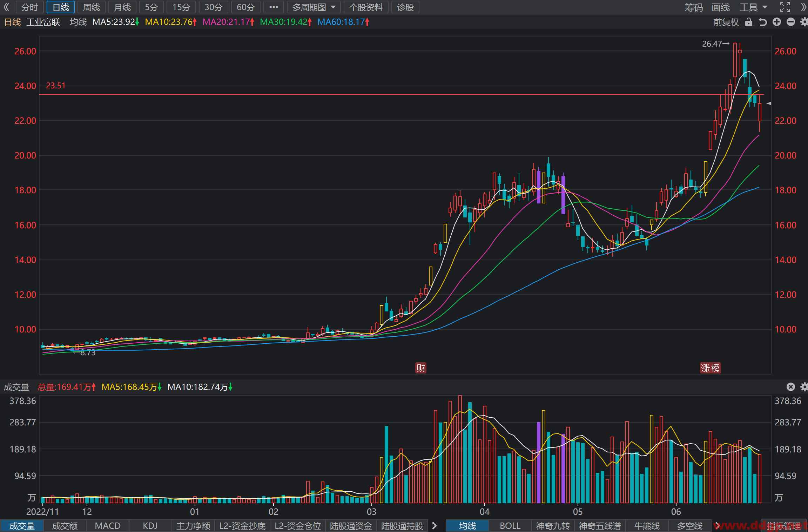Switch chart period to 周线
Viewport: 808px width, 532px height.
[92, 7]
